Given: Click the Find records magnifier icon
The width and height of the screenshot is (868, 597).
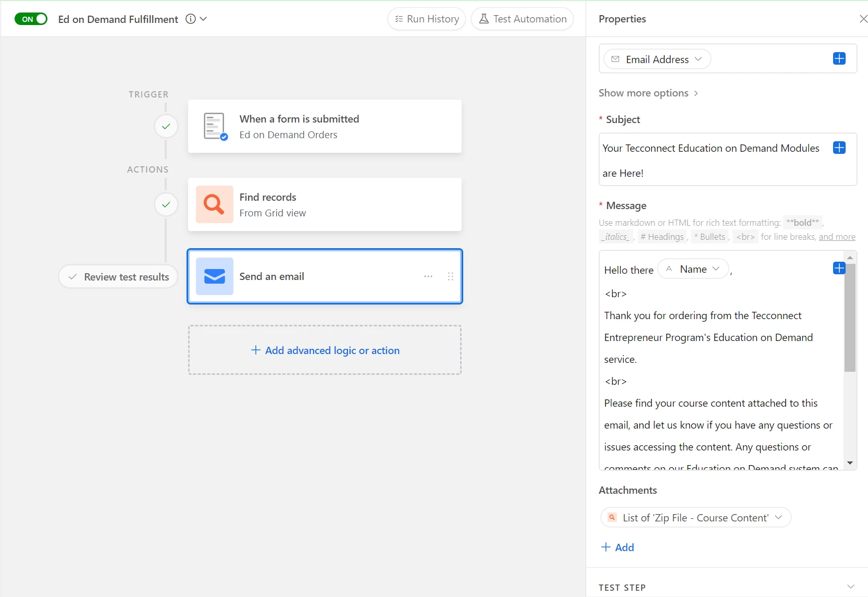Looking at the screenshot, I should (214, 204).
